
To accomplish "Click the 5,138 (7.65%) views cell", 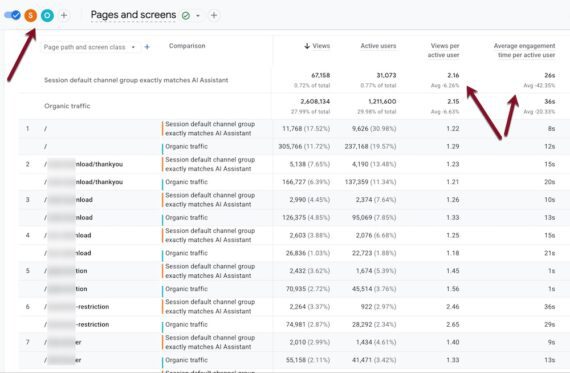I will (310, 164).
